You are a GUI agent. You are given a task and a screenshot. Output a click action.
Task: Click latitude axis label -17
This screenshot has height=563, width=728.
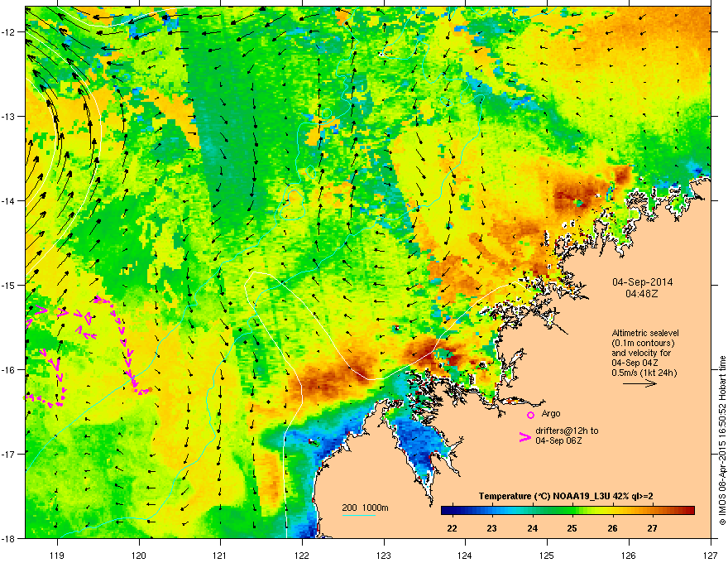coord(10,454)
